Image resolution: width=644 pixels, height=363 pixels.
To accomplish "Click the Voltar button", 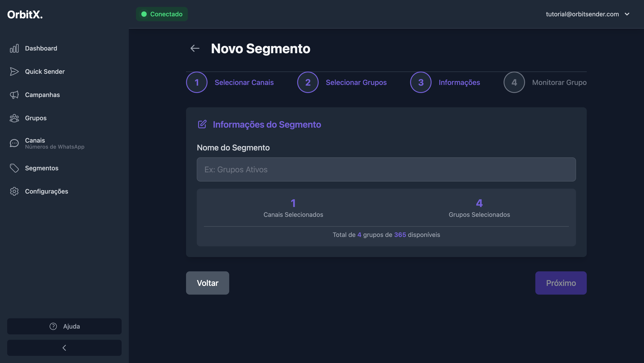I will [x=207, y=283].
